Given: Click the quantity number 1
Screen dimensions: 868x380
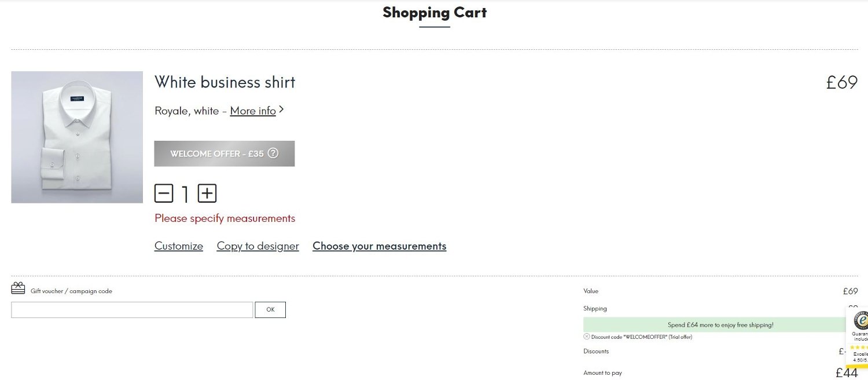Looking at the screenshot, I should click(x=185, y=194).
